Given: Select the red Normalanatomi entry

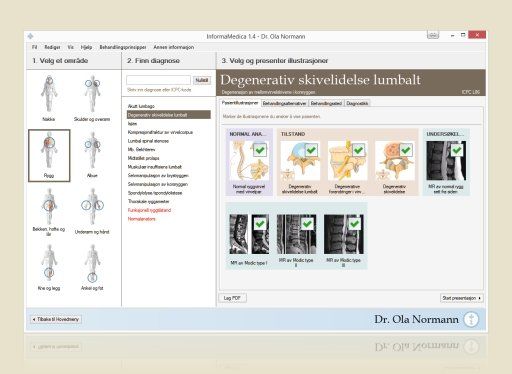Looking at the screenshot, I should click(142, 219).
